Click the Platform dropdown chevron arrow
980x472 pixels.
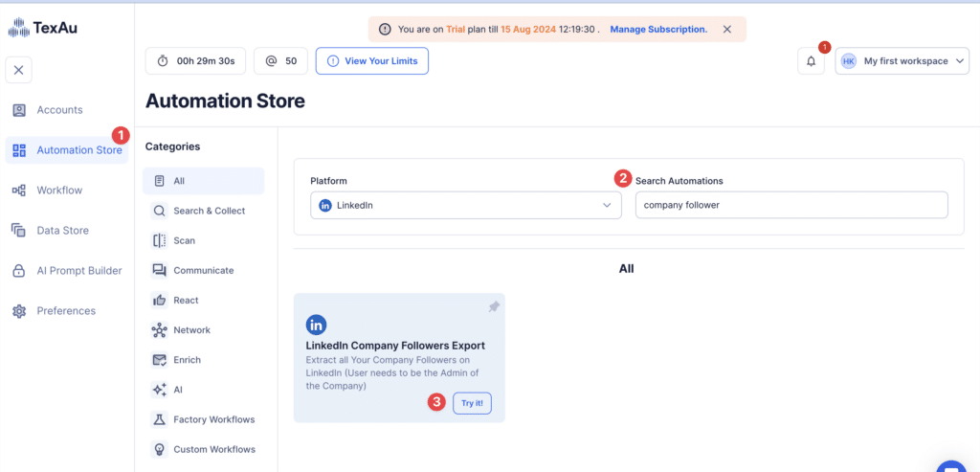point(606,205)
